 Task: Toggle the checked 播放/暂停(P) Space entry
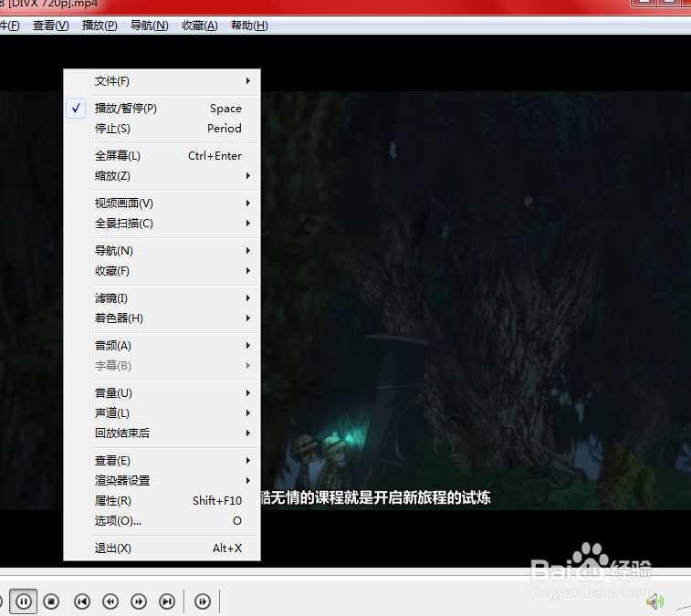click(x=162, y=109)
